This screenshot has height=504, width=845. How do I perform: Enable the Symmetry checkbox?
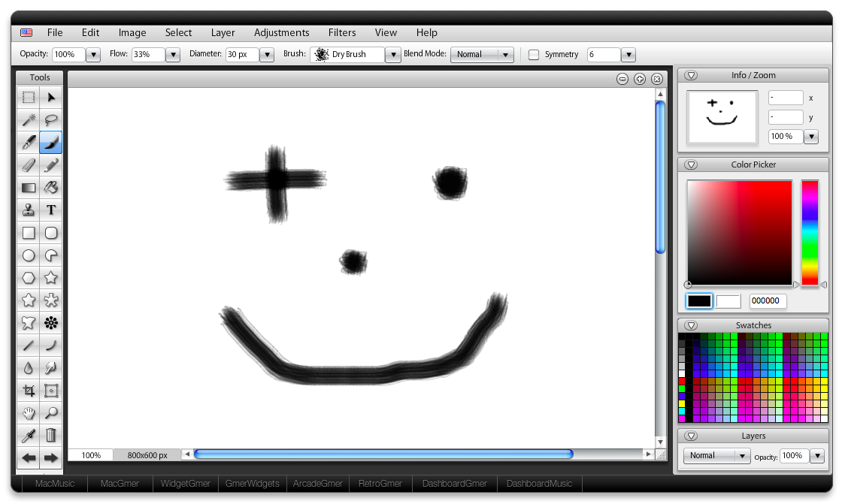534,55
